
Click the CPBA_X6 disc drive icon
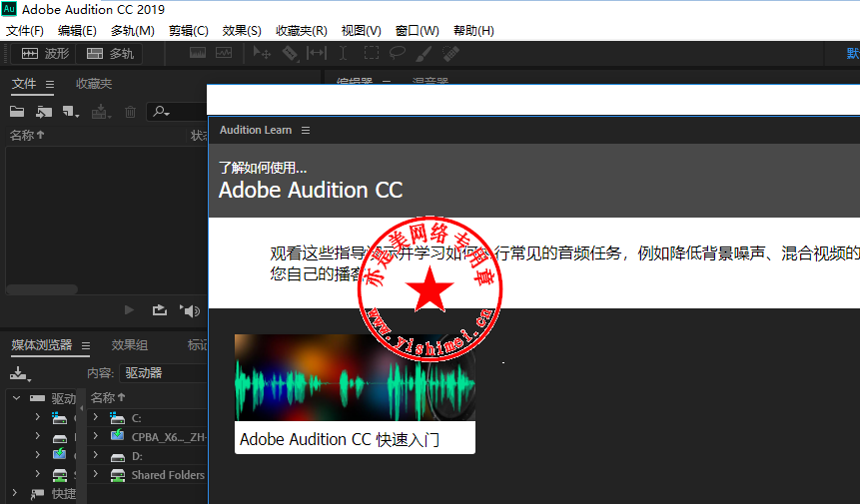(118, 436)
